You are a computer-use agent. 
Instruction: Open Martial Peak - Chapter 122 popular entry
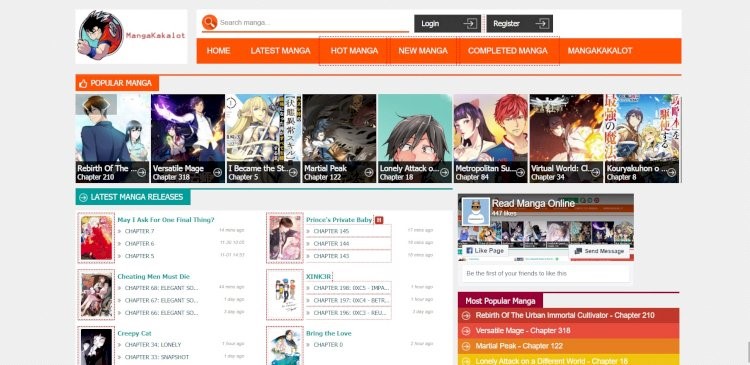519,346
